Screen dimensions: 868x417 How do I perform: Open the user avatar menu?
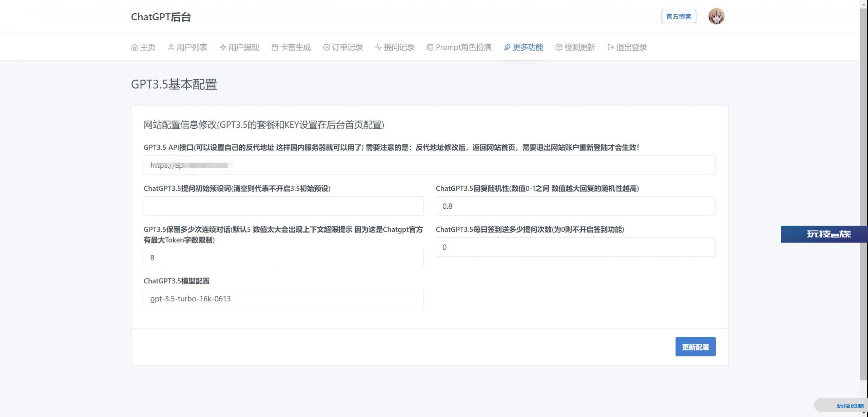pos(716,16)
